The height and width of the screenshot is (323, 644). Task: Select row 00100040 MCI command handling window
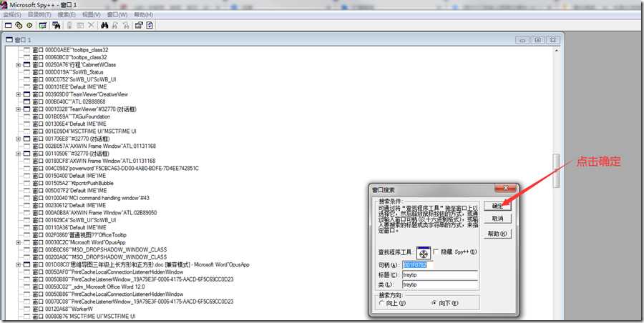(x=91, y=198)
